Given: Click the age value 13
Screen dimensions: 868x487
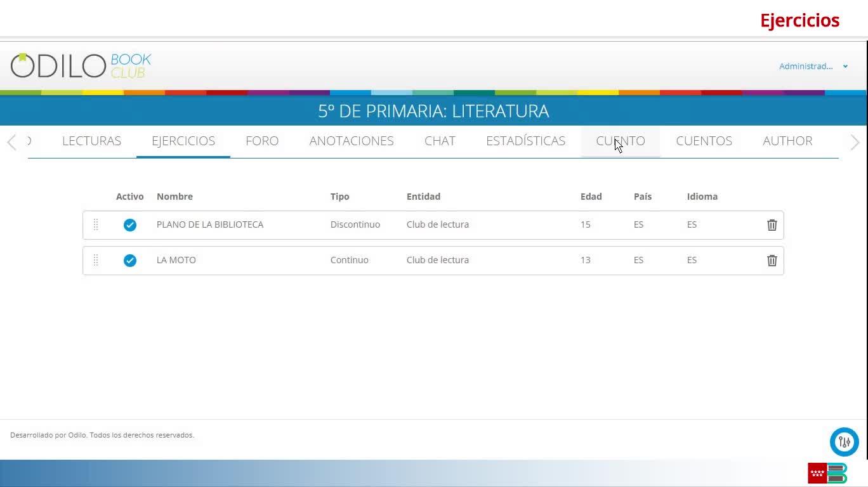Looking at the screenshot, I should 585,260.
